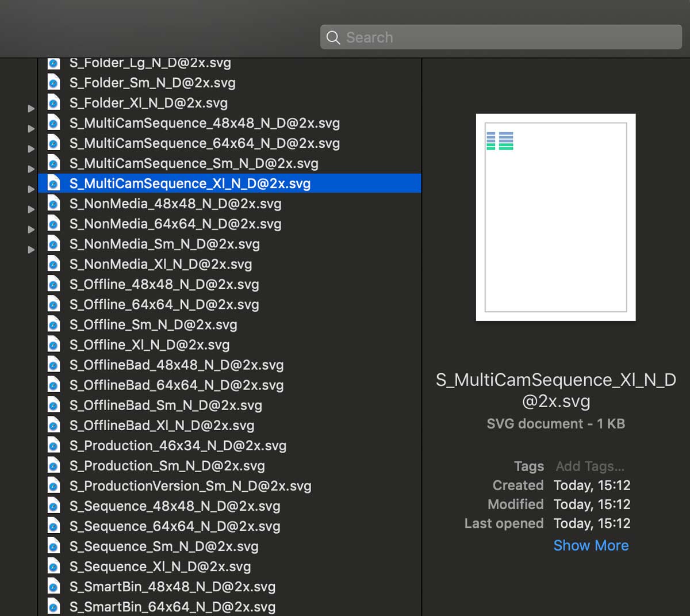Select file name S_NonMedia_Sm_N_D@2x.svg

[164, 244]
